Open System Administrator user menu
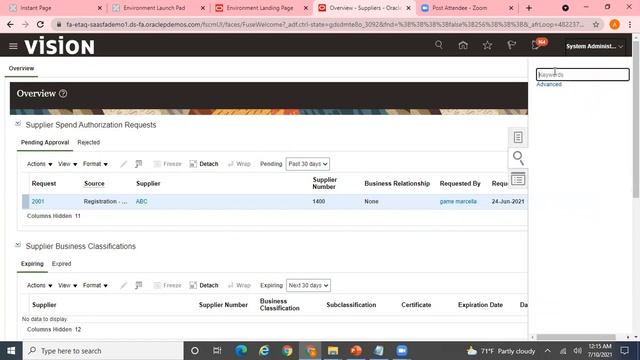This screenshot has height=360, width=640. [x=594, y=46]
